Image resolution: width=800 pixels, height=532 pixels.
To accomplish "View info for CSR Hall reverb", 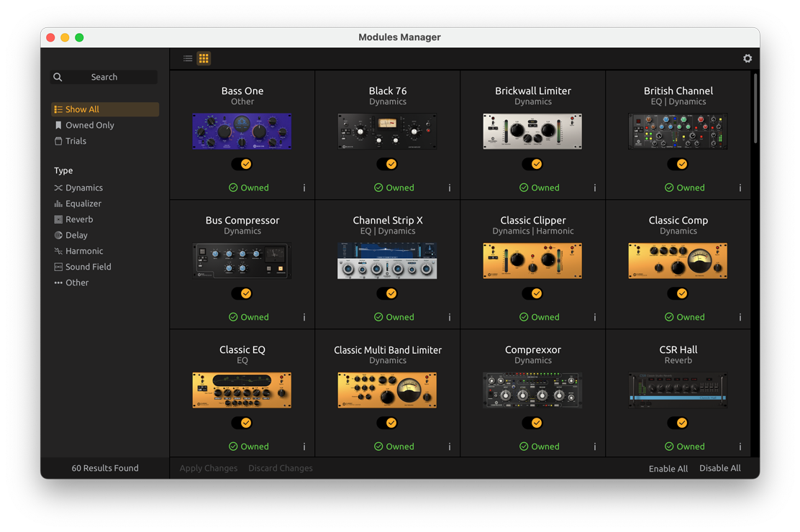I will pos(740,446).
